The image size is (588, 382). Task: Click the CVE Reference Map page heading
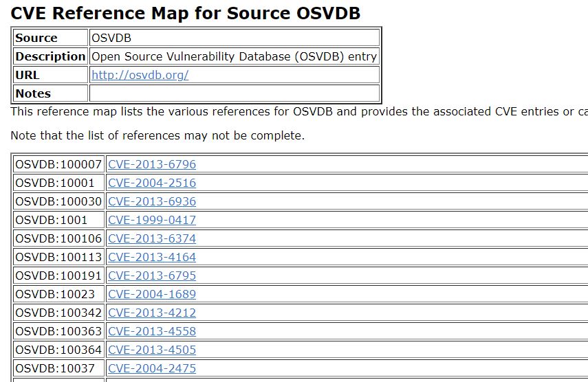pyautogui.click(x=186, y=13)
